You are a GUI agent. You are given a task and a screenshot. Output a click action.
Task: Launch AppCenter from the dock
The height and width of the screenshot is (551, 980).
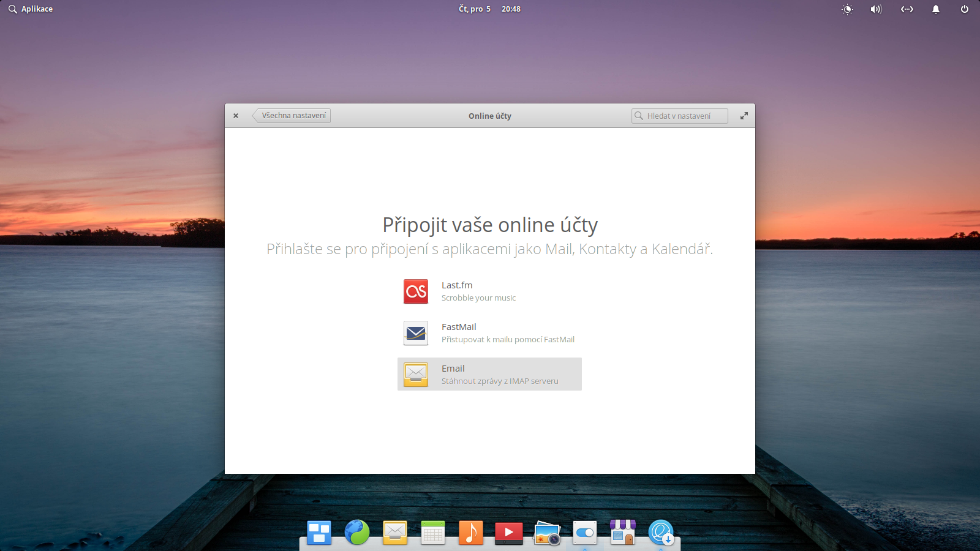(x=622, y=533)
